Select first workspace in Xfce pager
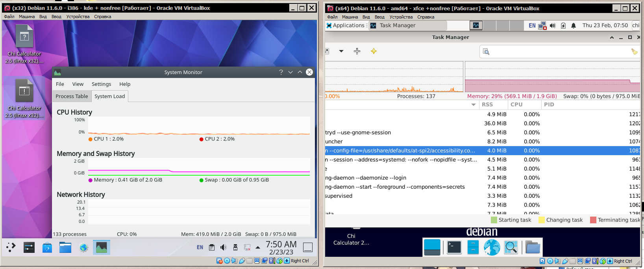The height and width of the screenshot is (269, 644). pos(476,25)
